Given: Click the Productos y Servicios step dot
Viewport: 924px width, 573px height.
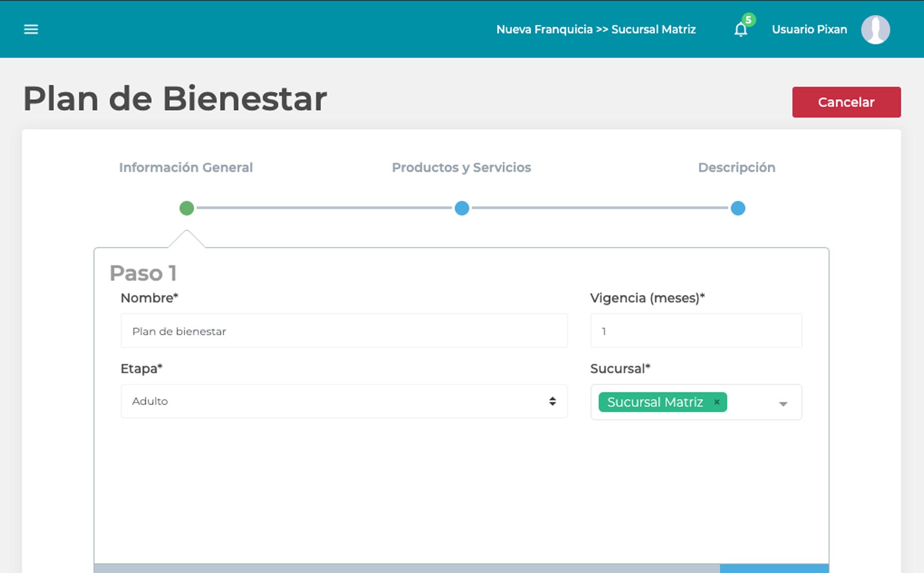Looking at the screenshot, I should pyautogui.click(x=462, y=208).
